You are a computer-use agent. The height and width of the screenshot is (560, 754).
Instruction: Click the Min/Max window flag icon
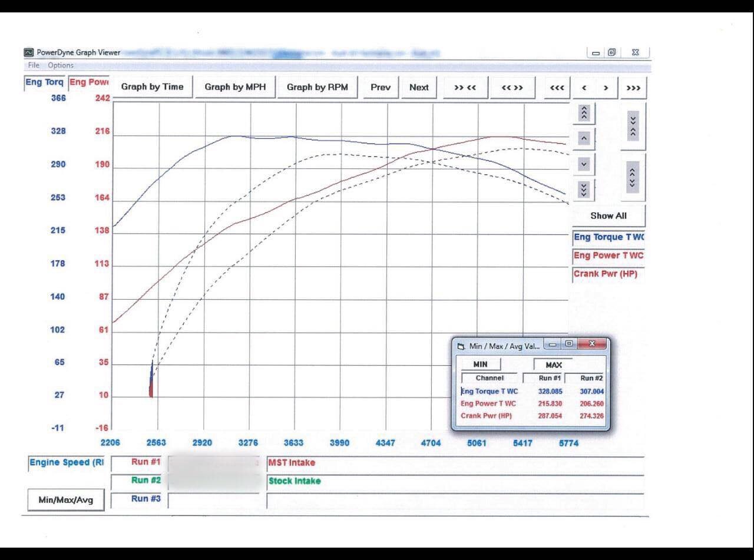point(461,346)
